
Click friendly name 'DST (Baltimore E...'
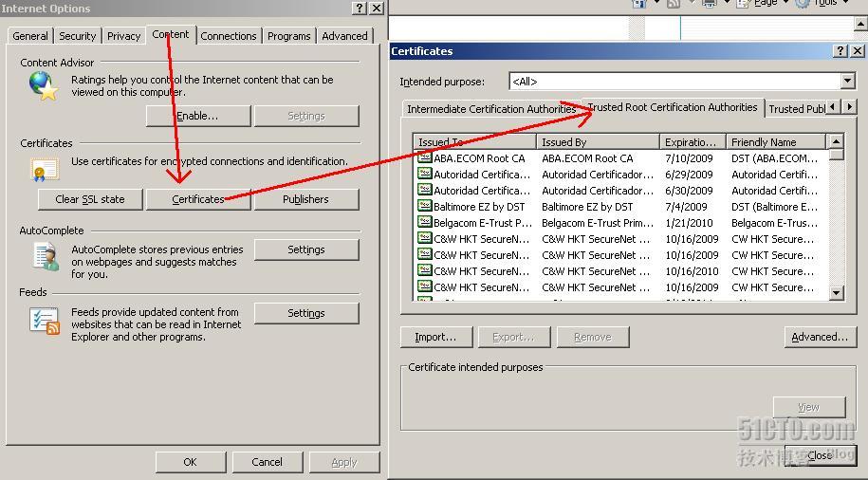click(774, 207)
